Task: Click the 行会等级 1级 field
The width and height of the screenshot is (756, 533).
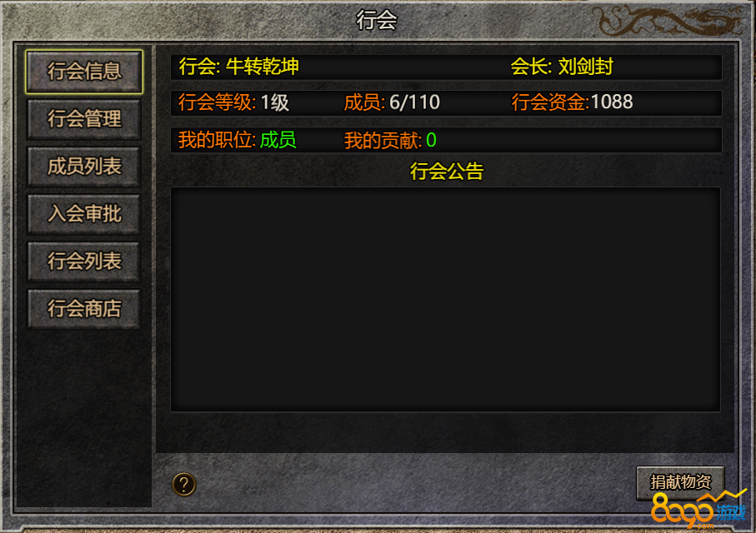Action: click(234, 102)
